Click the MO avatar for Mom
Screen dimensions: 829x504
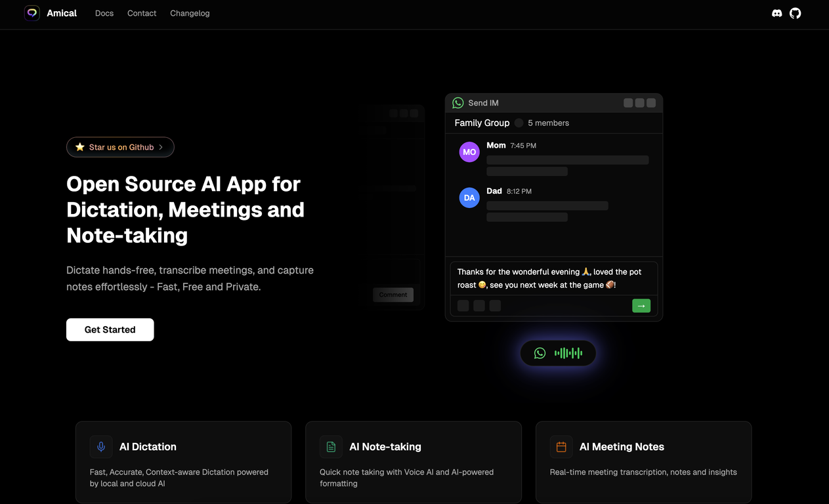point(469,152)
